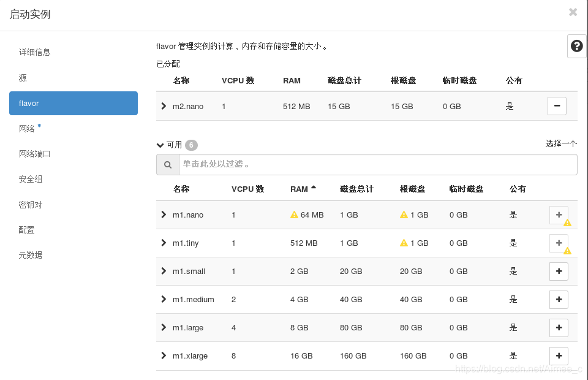
Task: Click the 16 GB RAM value
Action: click(x=301, y=355)
